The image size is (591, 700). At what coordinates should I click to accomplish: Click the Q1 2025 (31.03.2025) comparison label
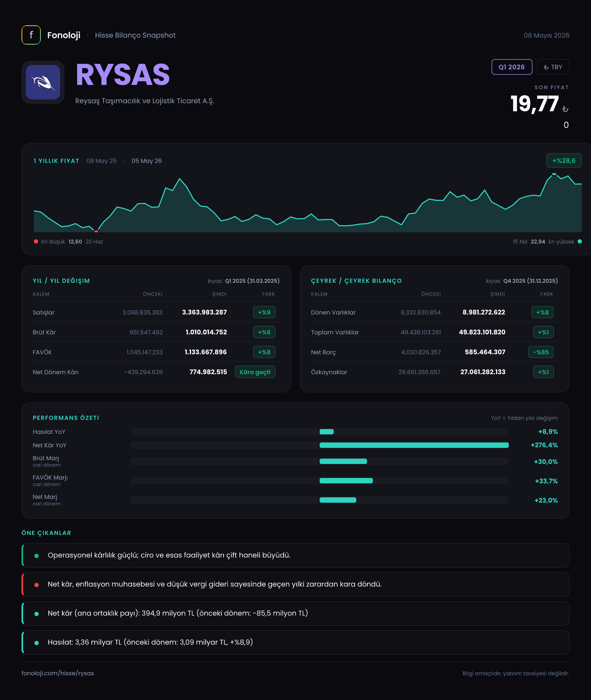252,281
